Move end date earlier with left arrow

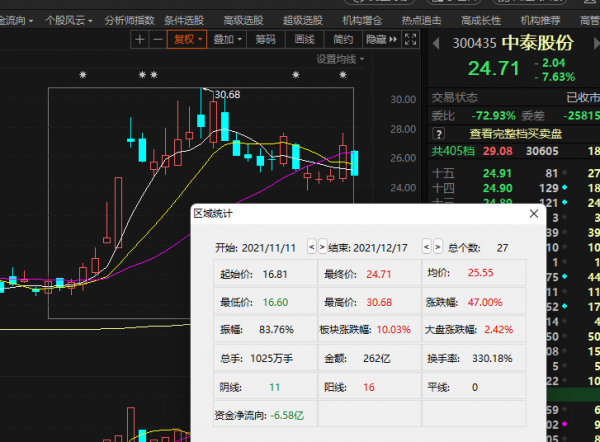click(x=427, y=247)
